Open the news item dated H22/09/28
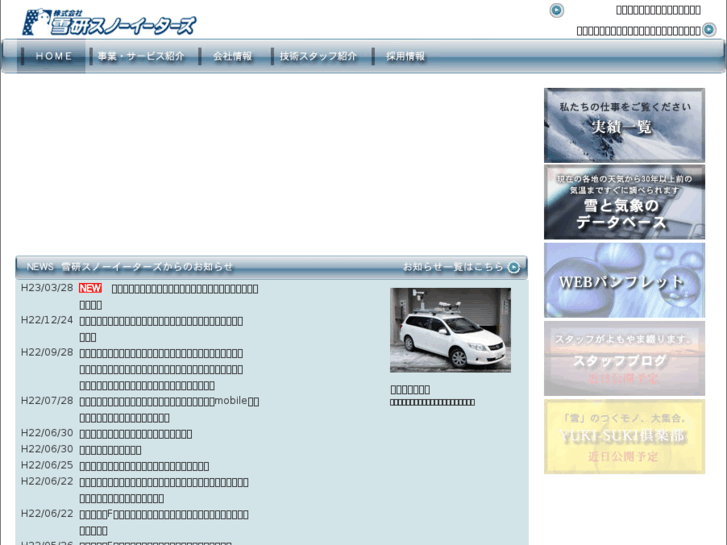The width and height of the screenshot is (727, 545). point(161,369)
